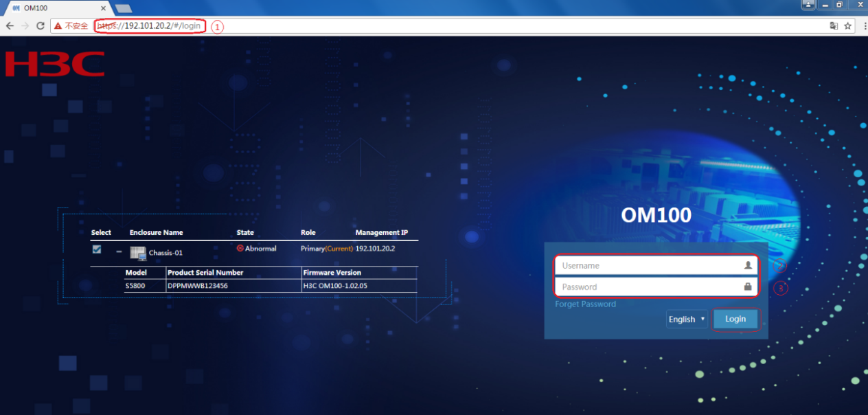Image resolution: width=868 pixels, height=415 pixels.
Task: Click the lock icon in Password field
Action: (748, 287)
